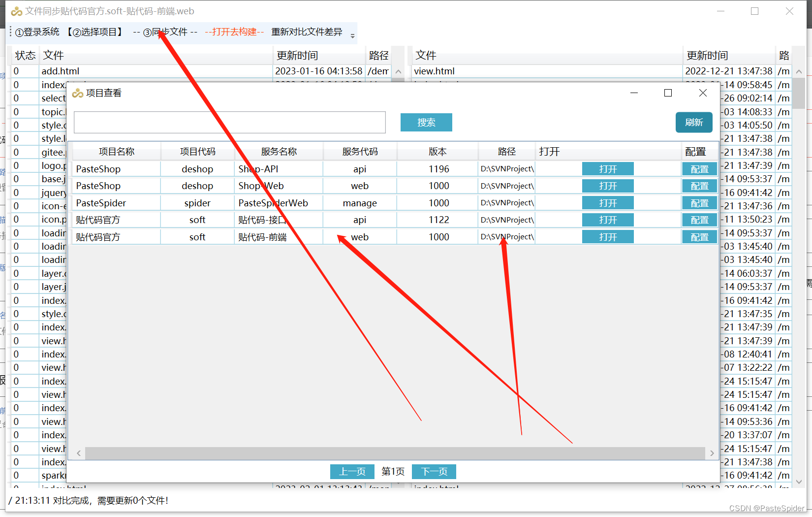Click 打开 for the Shop-API row
The height and width of the screenshot is (517, 812).
(608, 169)
